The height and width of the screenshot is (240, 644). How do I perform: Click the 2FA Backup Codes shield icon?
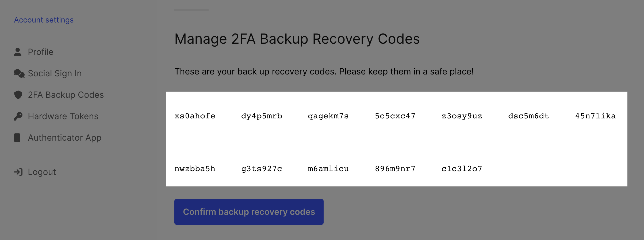tap(18, 95)
